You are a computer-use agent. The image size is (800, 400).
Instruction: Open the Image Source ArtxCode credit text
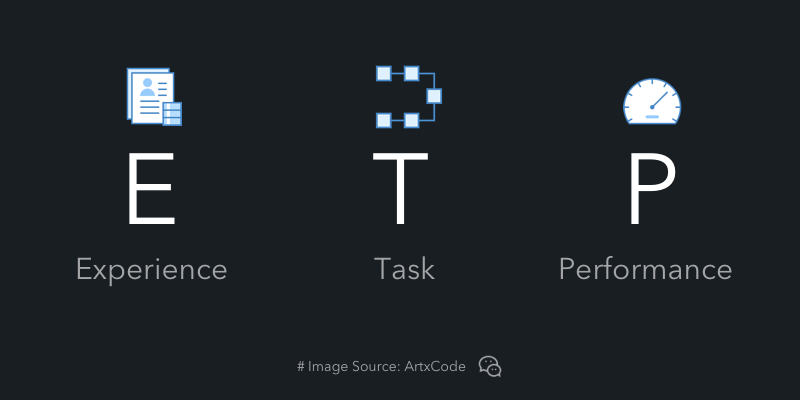382,366
